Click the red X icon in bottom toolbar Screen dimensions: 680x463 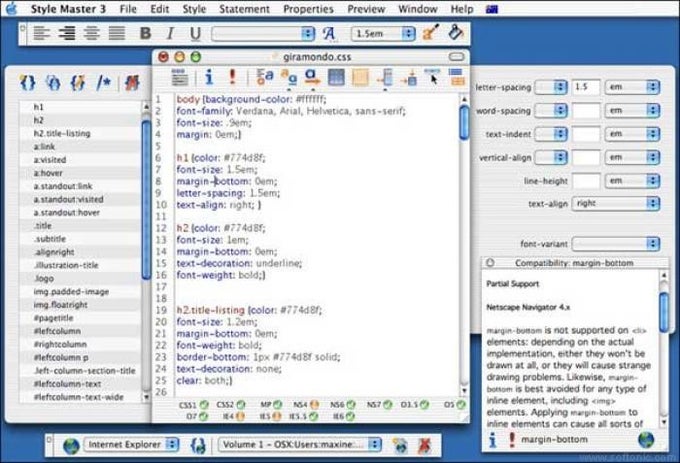click(424, 445)
